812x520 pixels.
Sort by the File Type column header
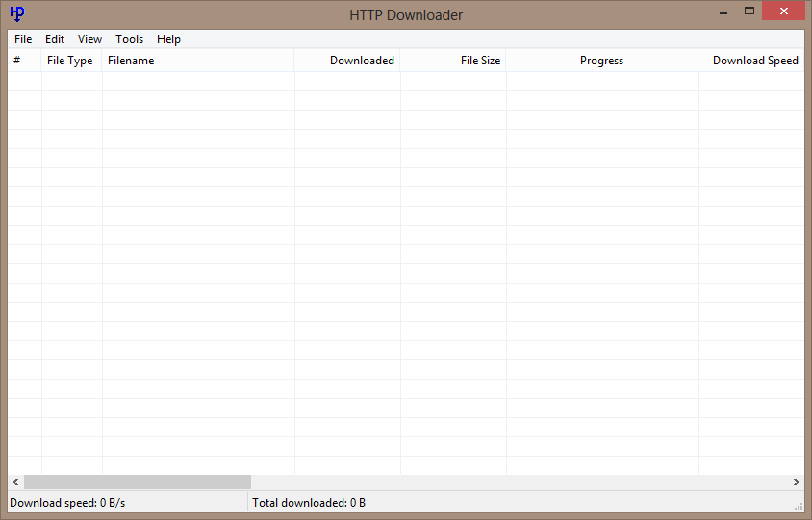tap(71, 61)
